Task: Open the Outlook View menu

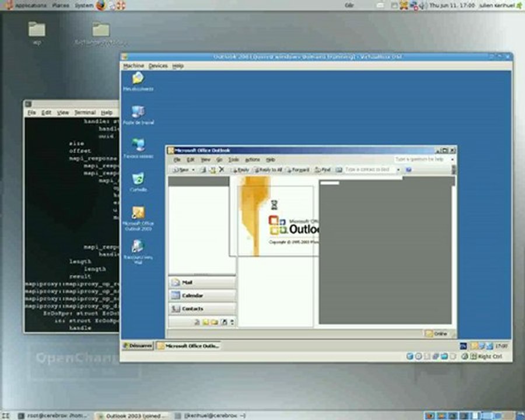Action: pos(205,160)
